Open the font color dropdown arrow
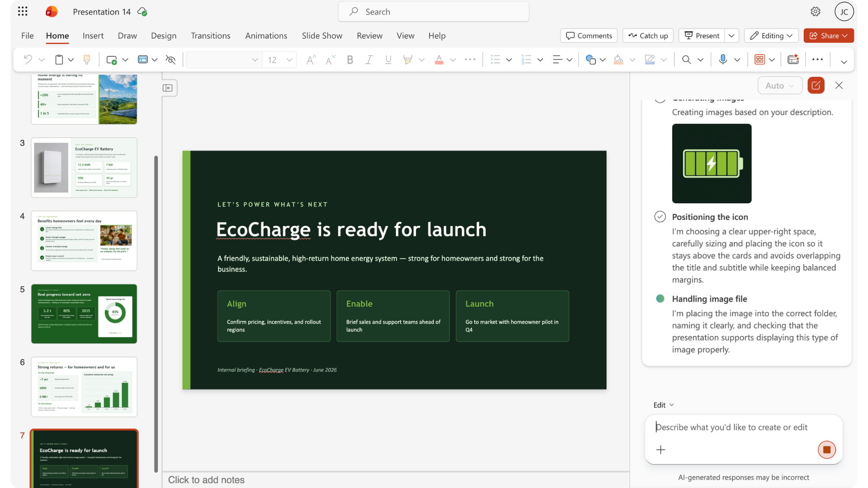 453,60
